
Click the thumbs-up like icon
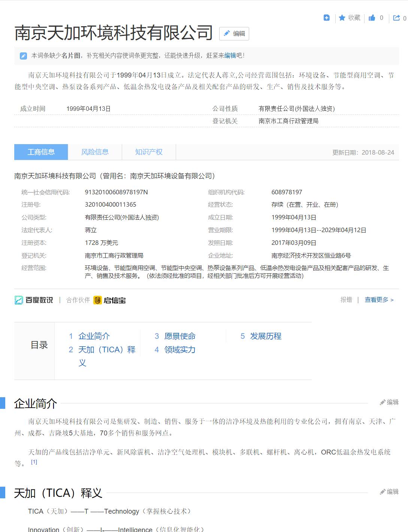(x=372, y=18)
